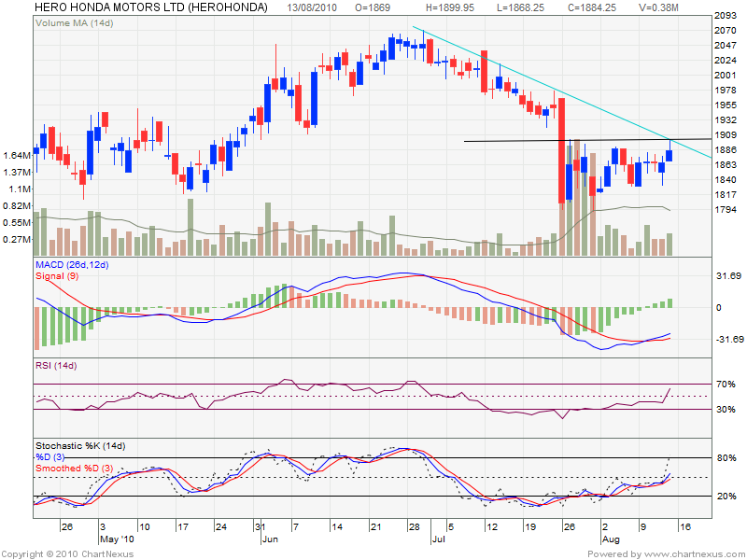Image resolution: width=747 pixels, height=560 pixels.
Task: Click the blue %D (3) legend label
Action: point(52,455)
